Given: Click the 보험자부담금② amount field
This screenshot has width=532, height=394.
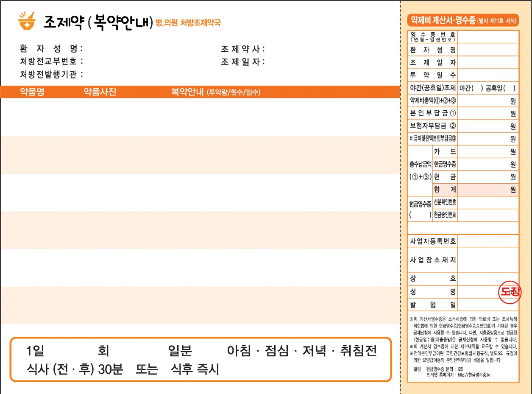Looking at the screenshot, I should pyautogui.click(x=488, y=126).
